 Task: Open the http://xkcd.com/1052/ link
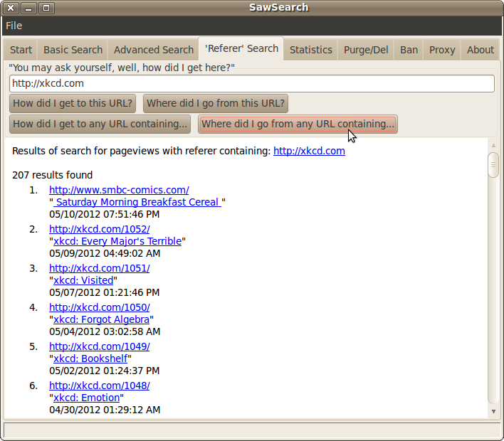(100, 229)
